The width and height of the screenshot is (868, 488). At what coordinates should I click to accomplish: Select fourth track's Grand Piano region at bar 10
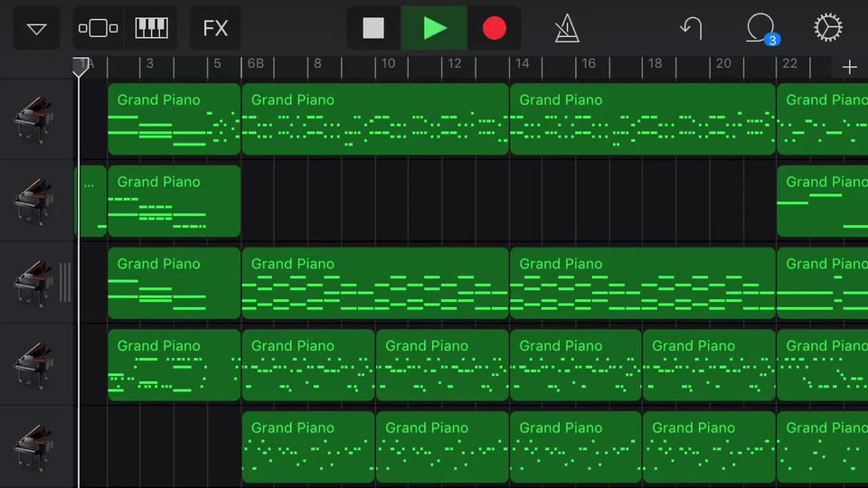point(442,364)
